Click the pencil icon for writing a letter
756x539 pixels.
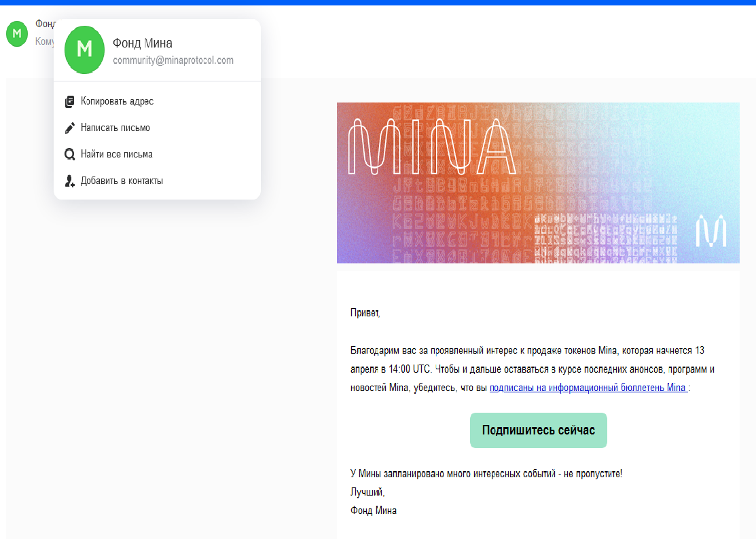[70, 128]
